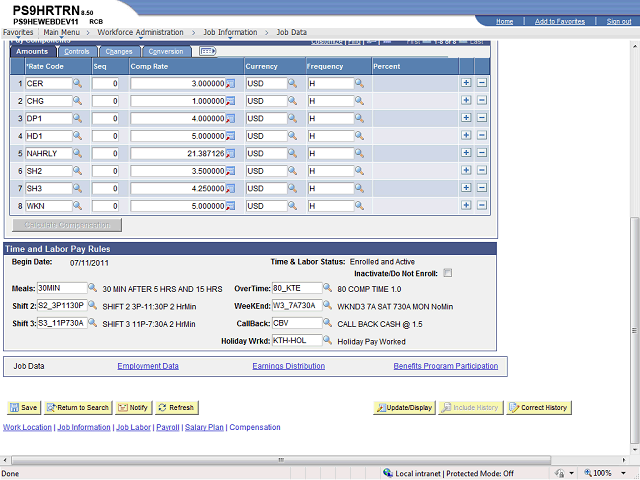Open Benefits Program Participation link
The height and width of the screenshot is (480, 640).
pos(446,366)
